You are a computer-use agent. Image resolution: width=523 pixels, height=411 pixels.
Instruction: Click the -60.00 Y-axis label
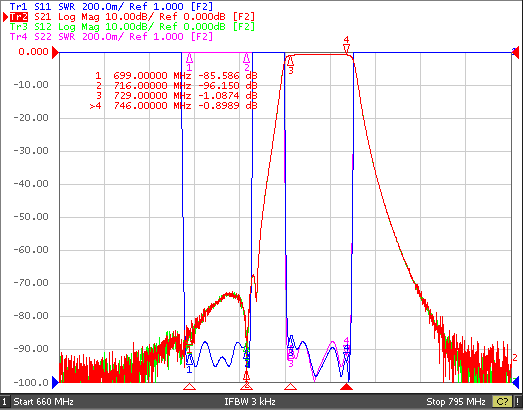tap(31, 250)
